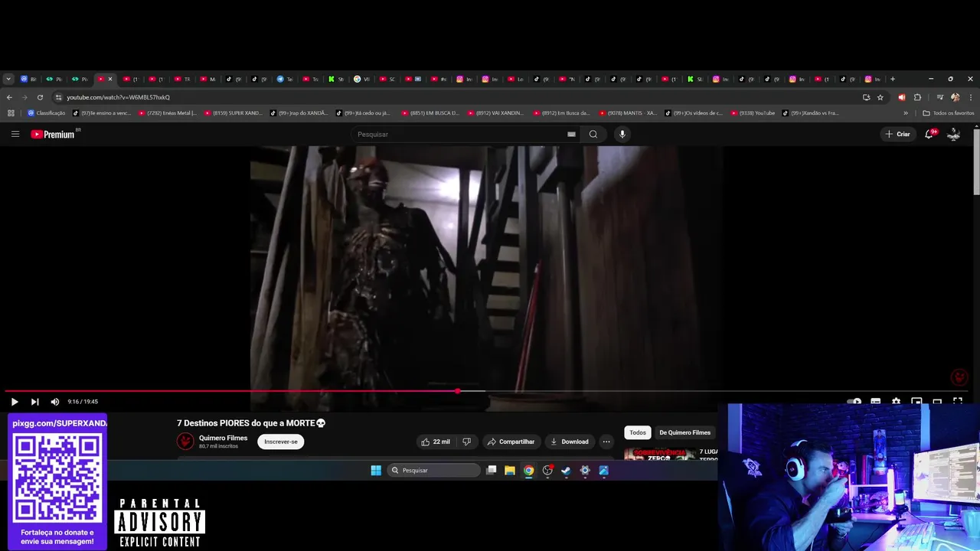This screenshot has width=980, height=551.
Task: Open site information icon in address bar
Action: tap(58, 97)
